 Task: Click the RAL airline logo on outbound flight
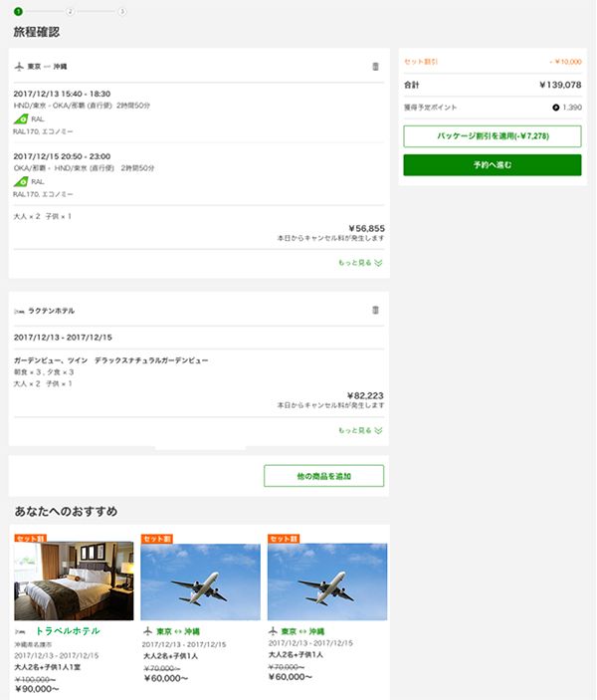click(21, 118)
